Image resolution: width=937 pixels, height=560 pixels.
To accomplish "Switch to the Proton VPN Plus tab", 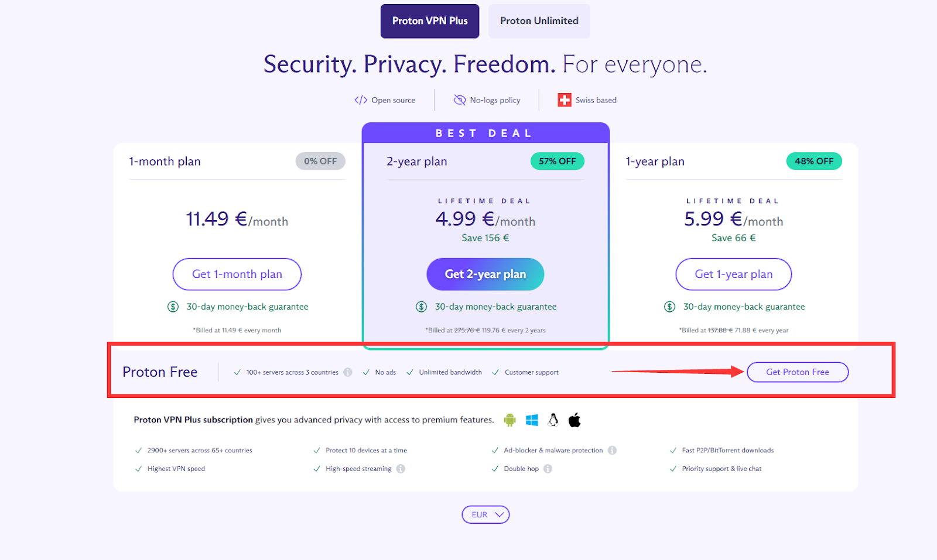I will 430,21.
